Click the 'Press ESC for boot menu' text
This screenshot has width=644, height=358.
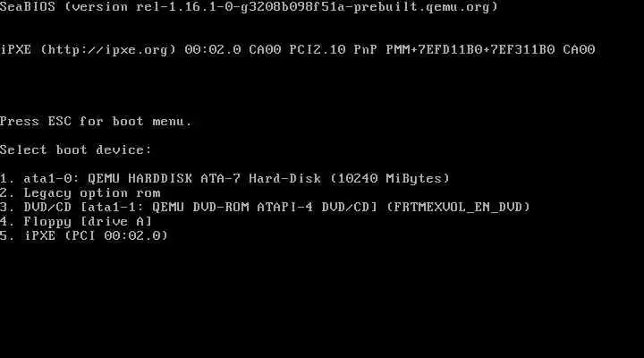point(96,121)
